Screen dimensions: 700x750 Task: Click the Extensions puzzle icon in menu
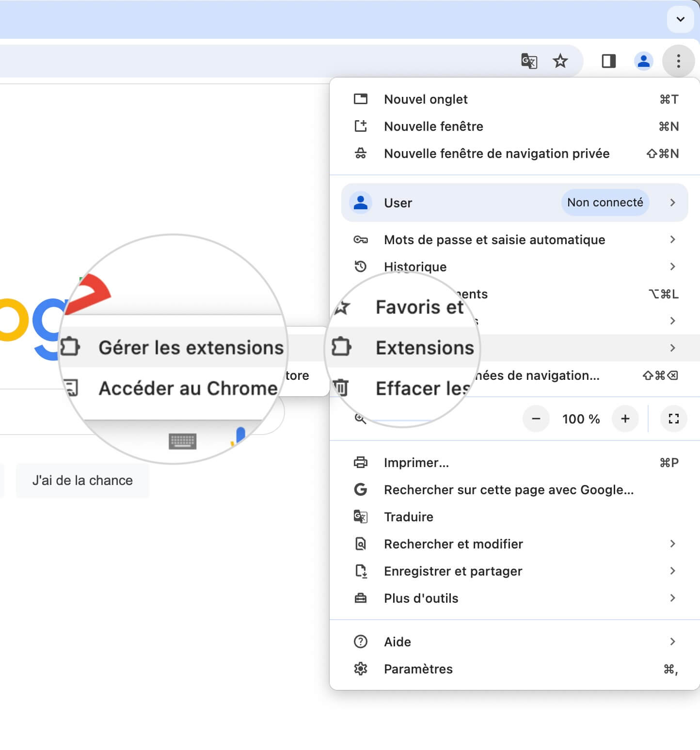341,346
